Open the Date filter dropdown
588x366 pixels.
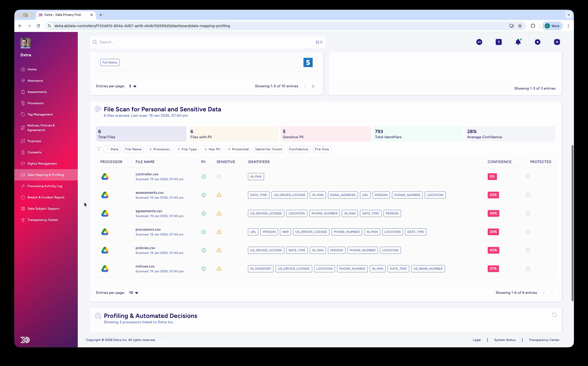pyautogui.click(x=112, y=149)
